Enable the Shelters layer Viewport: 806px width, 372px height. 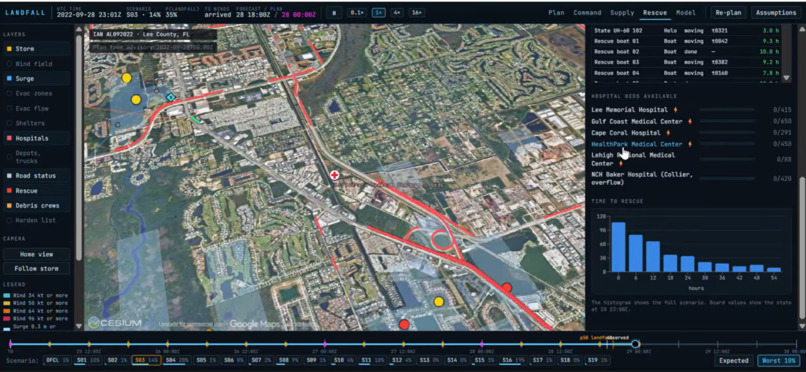[x=36, y=123]
